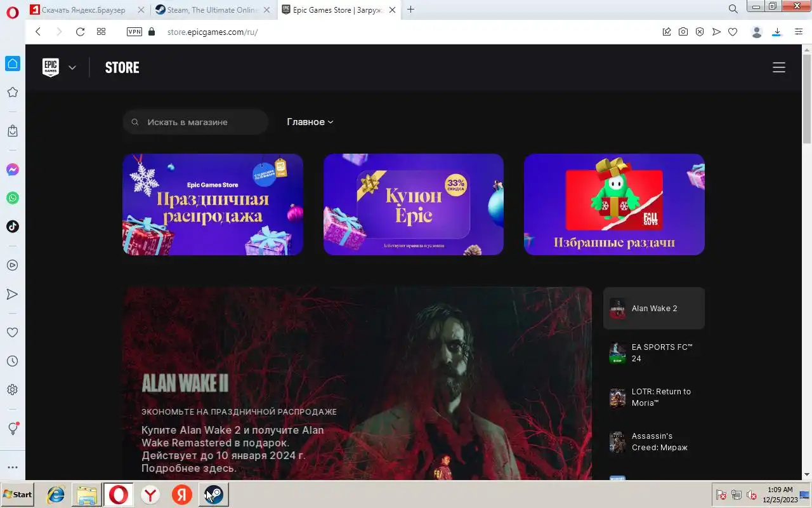The width and height of the screenshot is (812, 508).
Task: Open Shopping bag icon in sidebar
Action: coord(12,131)
